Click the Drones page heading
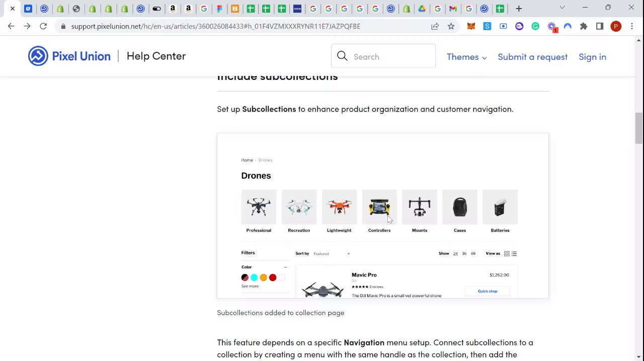 tap(256, 175)
